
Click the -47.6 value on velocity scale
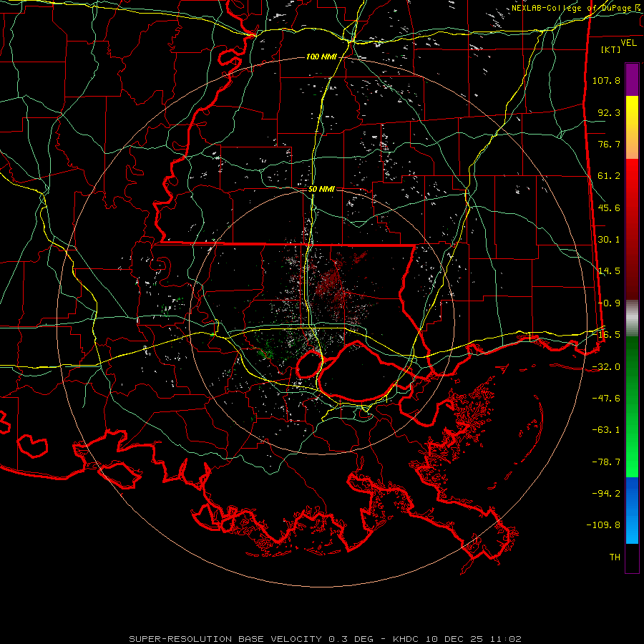pyautogui.click(x=606, y=399)
